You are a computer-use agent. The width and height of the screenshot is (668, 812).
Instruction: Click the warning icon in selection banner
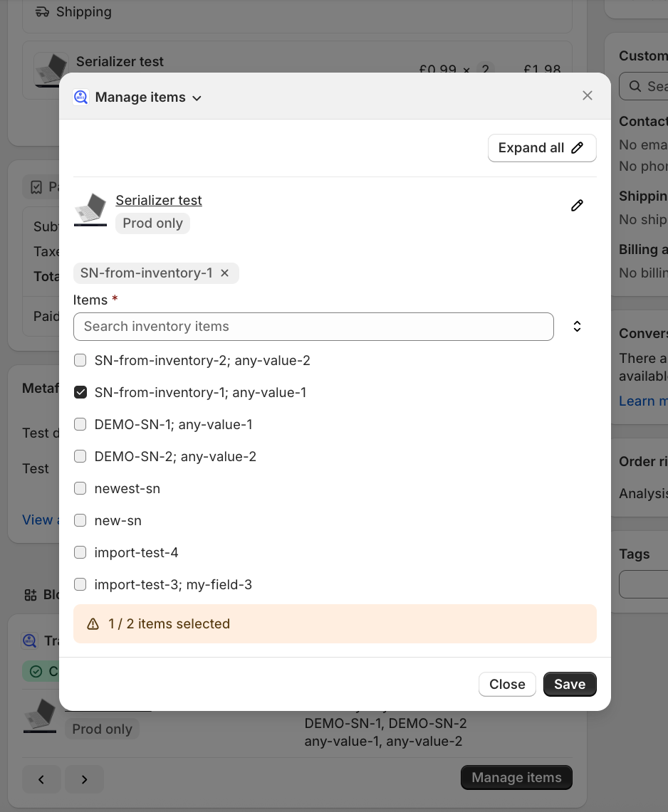coord(93,624)
